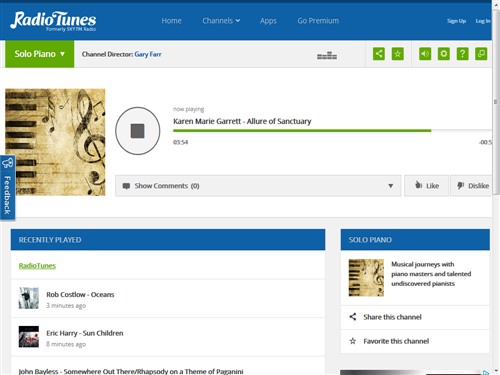Click the Solo Piano sidebar thumbnail

pyautogui.click(x=366, y=278)
